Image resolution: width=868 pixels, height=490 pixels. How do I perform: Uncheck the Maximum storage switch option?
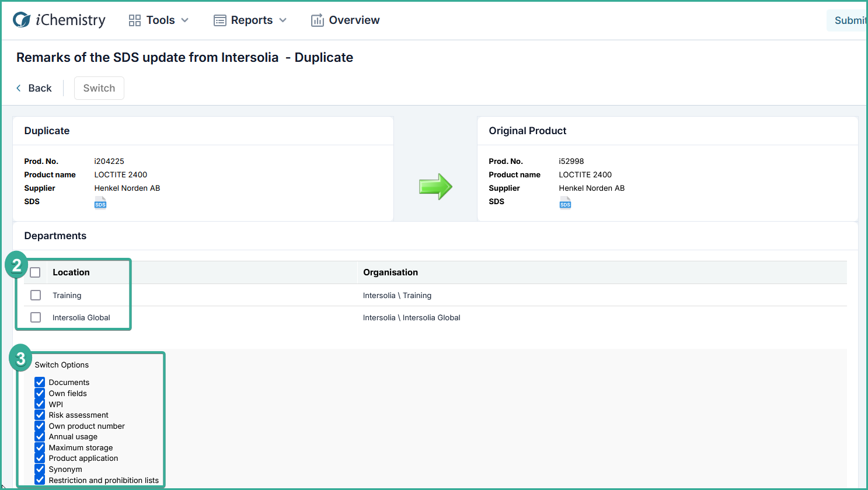coord(40,447)
